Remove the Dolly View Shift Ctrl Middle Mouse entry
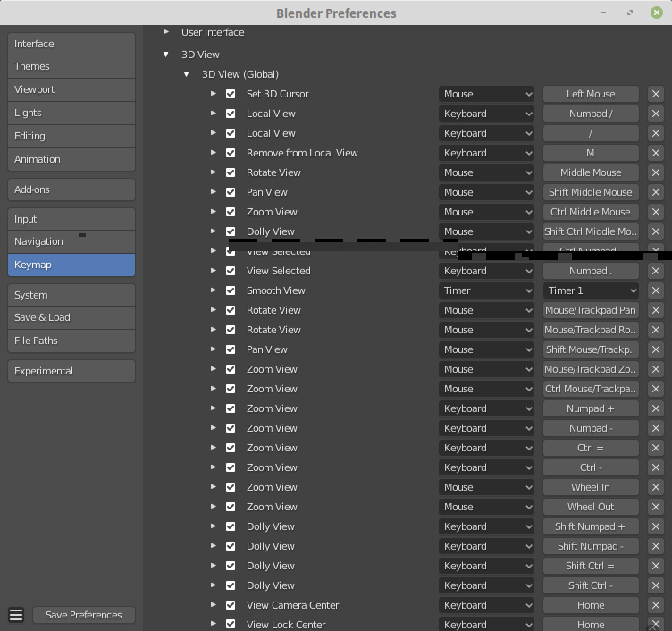Screen dimensions: 672x631 pyautogui.click(x=656, y=231)
